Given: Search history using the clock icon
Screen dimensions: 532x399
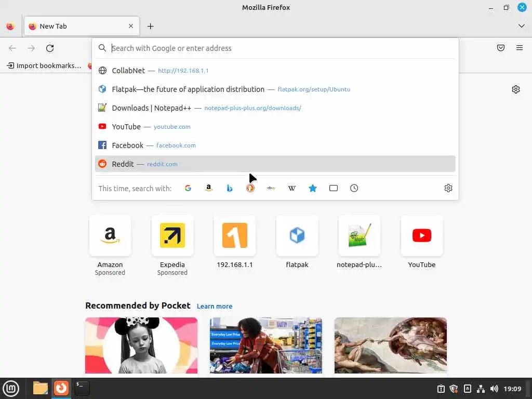Looking at the screenshot, I should point(354,188).
